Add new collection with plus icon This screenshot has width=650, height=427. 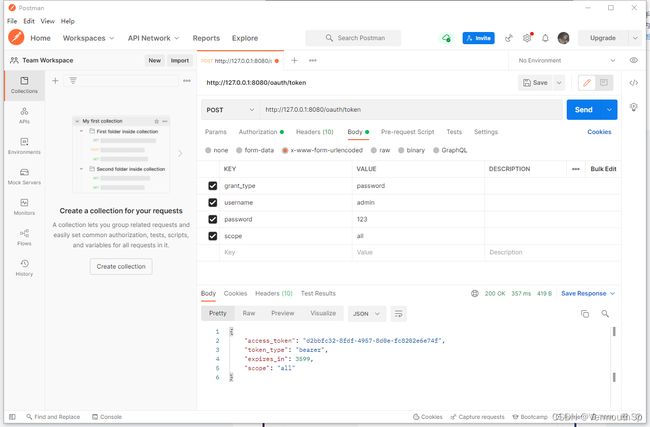(55, 80)
